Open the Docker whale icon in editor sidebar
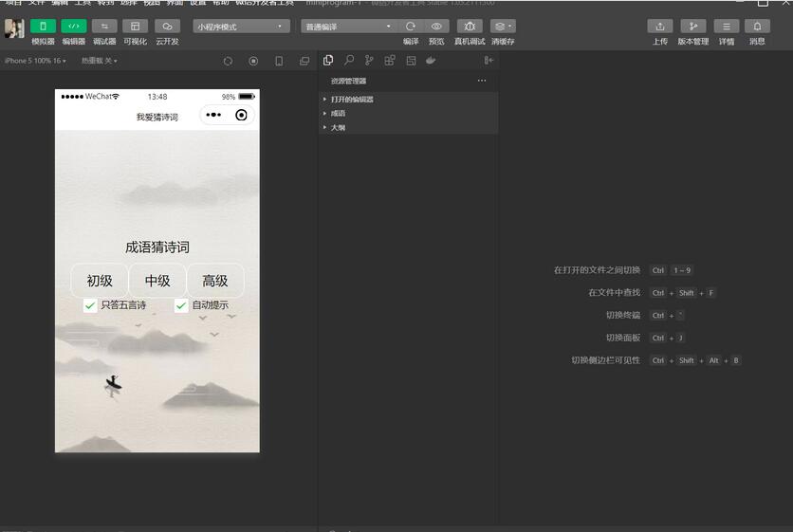Screen dimensions: 793x532 point(431,60)
